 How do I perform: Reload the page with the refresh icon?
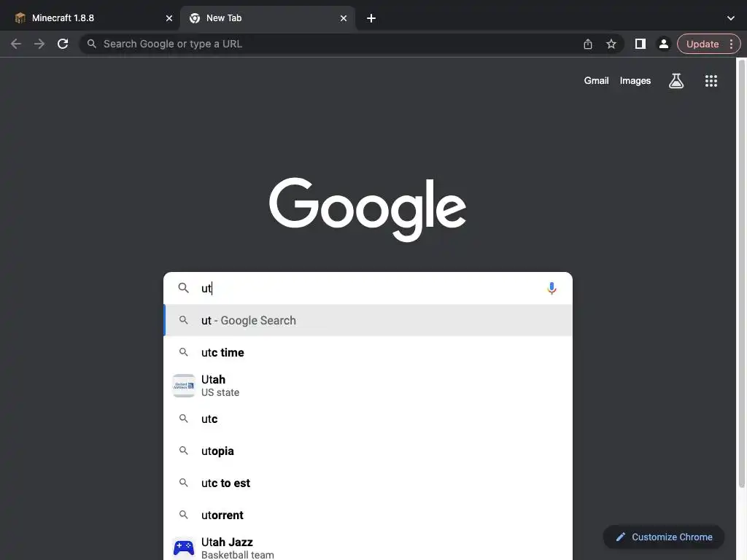point(63,44)
